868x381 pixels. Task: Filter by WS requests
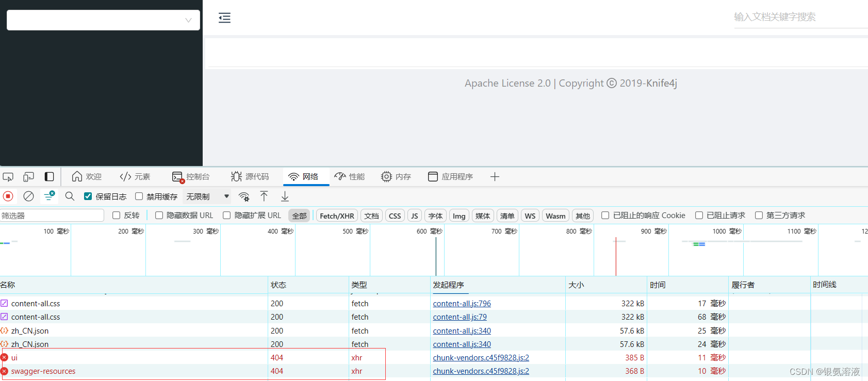coord(530,216)
